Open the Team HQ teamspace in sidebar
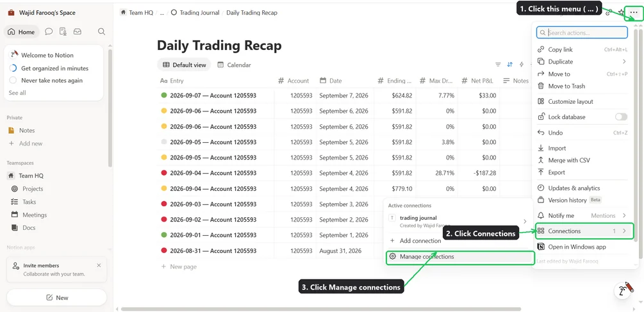The image size is (644, 312). click(31, 176)
